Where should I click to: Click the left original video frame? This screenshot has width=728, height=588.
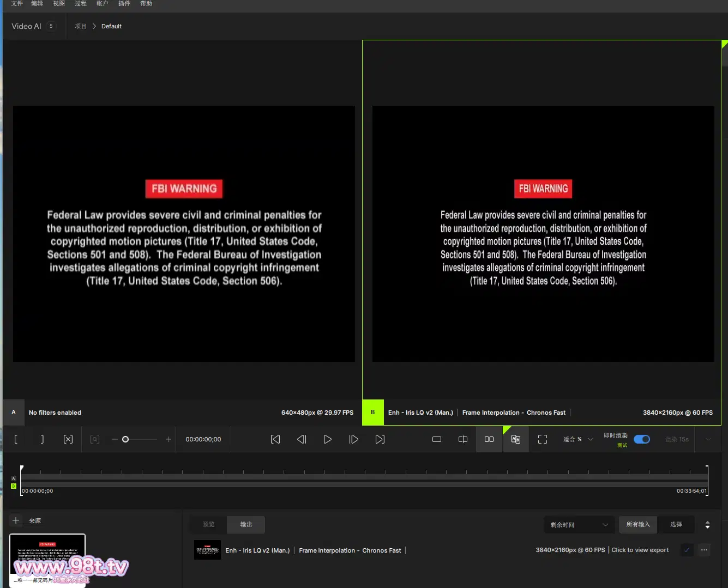184,234
